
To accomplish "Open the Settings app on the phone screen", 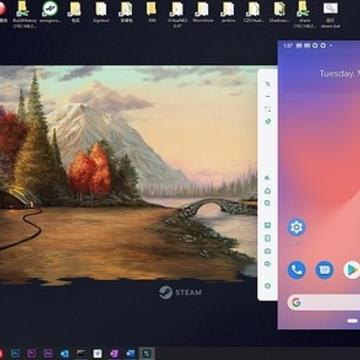I will 296,227.
